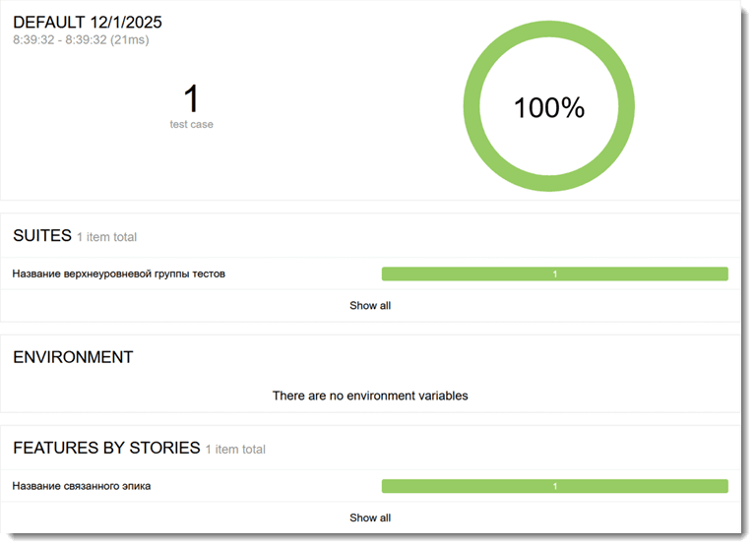756x548 pixels.
Task: Click '1 item total' beside SUITES
Action: pos(106,237)
